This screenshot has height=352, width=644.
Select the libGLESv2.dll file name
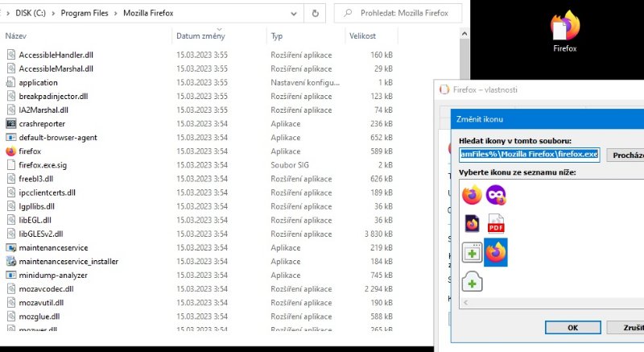(41, 234)
